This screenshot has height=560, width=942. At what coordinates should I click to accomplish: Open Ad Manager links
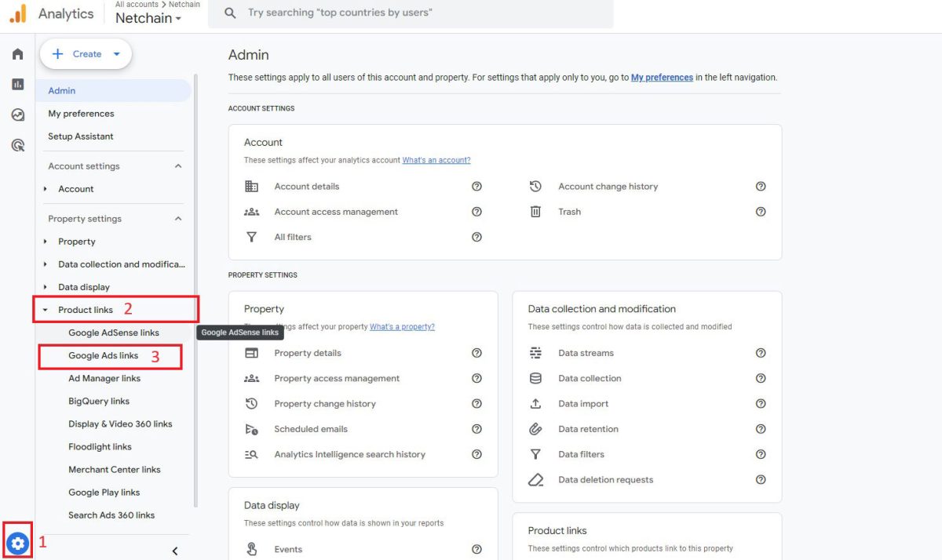(x=104, y=378)
